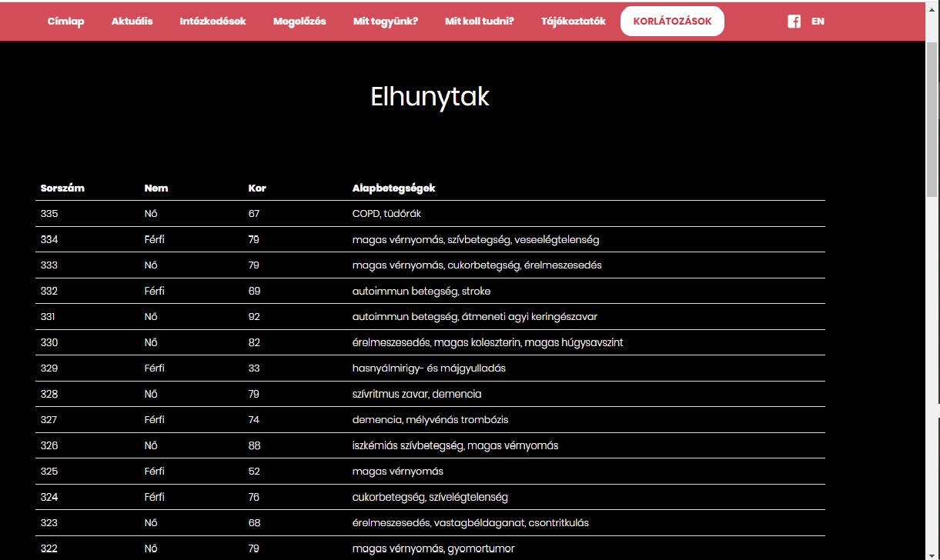This screenshot has width=940, height=560.
Task: Click age 69 in row 332
Action: pyautogui.click(x=254, y=291)
